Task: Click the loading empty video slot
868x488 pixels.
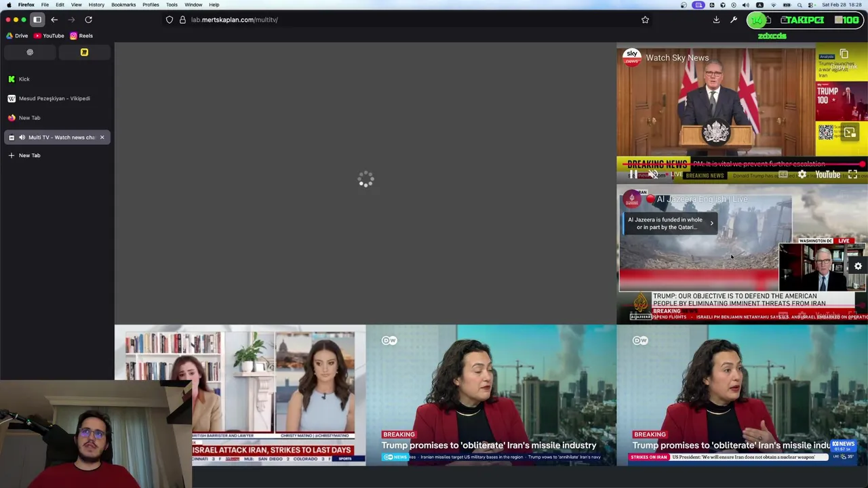Action: [366, 183]
